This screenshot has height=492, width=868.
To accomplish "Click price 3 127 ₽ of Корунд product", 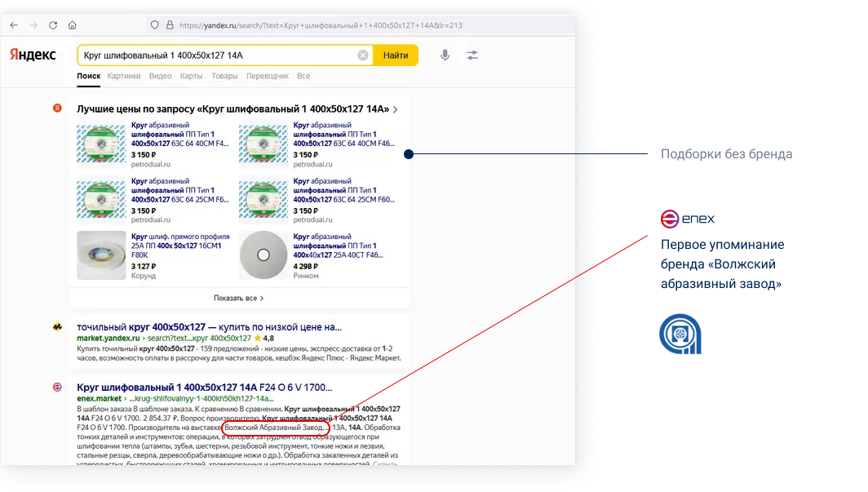I will point(144,266).
